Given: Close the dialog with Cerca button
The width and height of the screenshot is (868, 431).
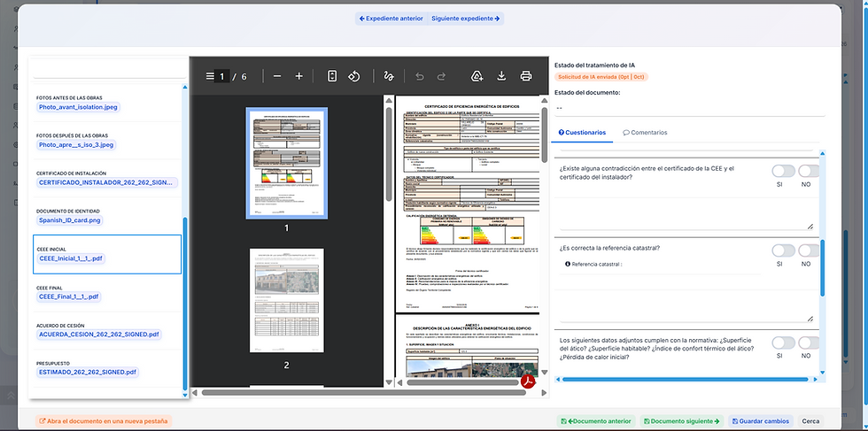Looking at the screenshot, I should (810, 421).
